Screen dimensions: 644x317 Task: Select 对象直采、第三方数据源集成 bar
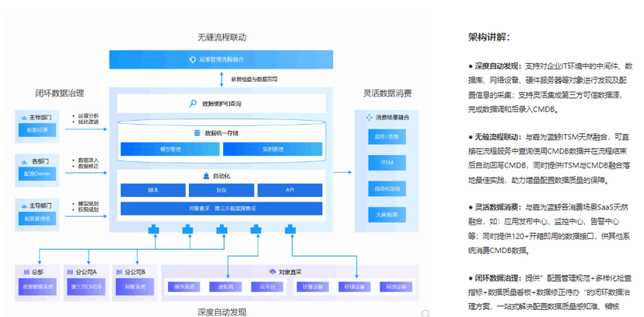point(222,209)
